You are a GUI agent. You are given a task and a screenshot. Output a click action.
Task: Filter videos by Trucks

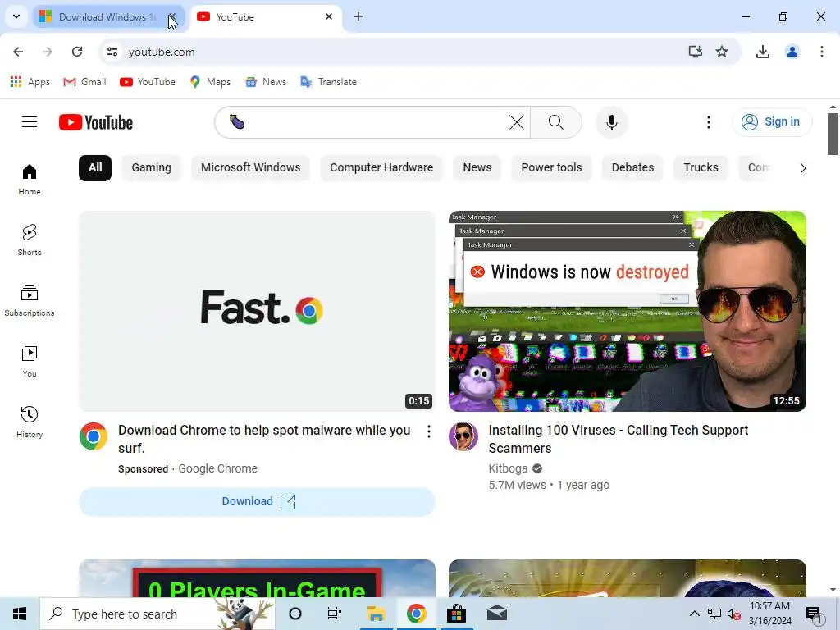pyautogui.click(x=701, y=167)
